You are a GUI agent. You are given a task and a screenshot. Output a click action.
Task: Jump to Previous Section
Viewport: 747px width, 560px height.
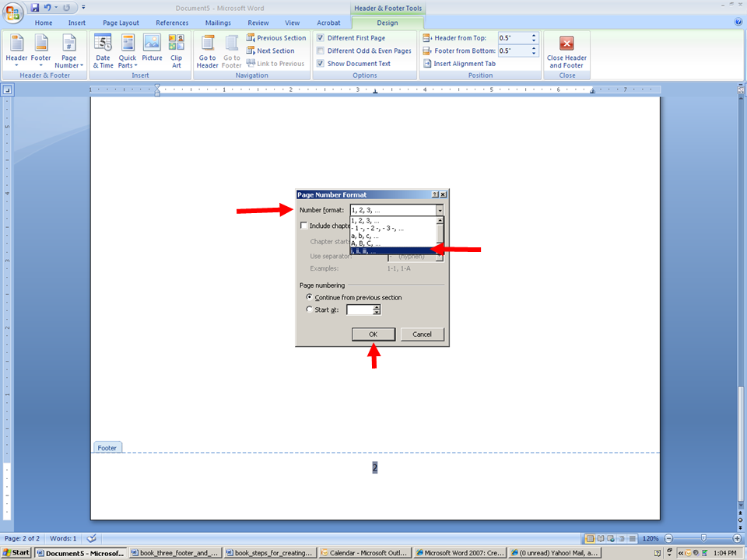pos(276,37)
